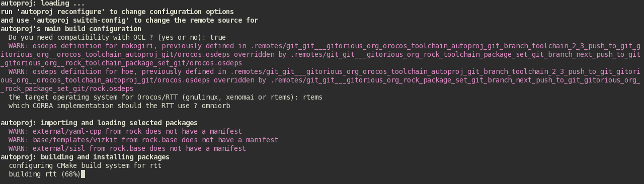This screenshot has height=184, width=644.
Task: Click the CORBA implementation answer 'omniorb'
Action: pyautogui.click(x=216, y=106)
